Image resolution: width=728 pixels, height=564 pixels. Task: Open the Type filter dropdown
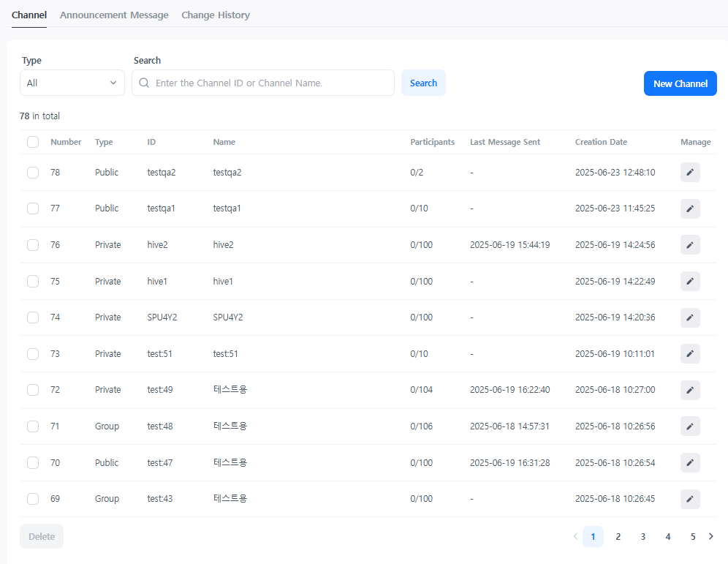click(72, 83)
